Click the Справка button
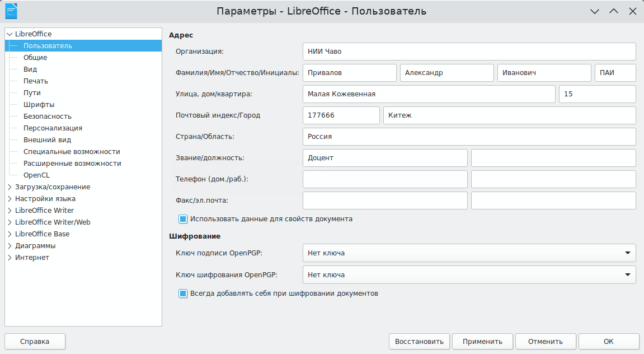 coord(35,342)
